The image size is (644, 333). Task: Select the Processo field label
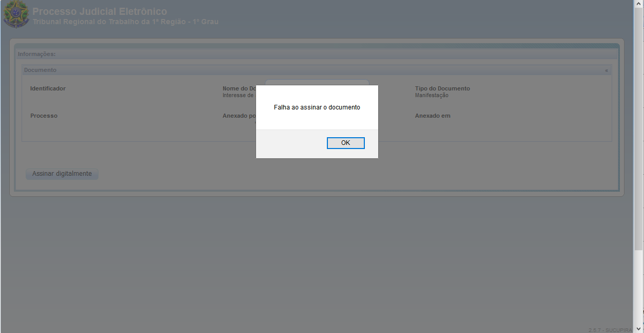click(44, 116)
